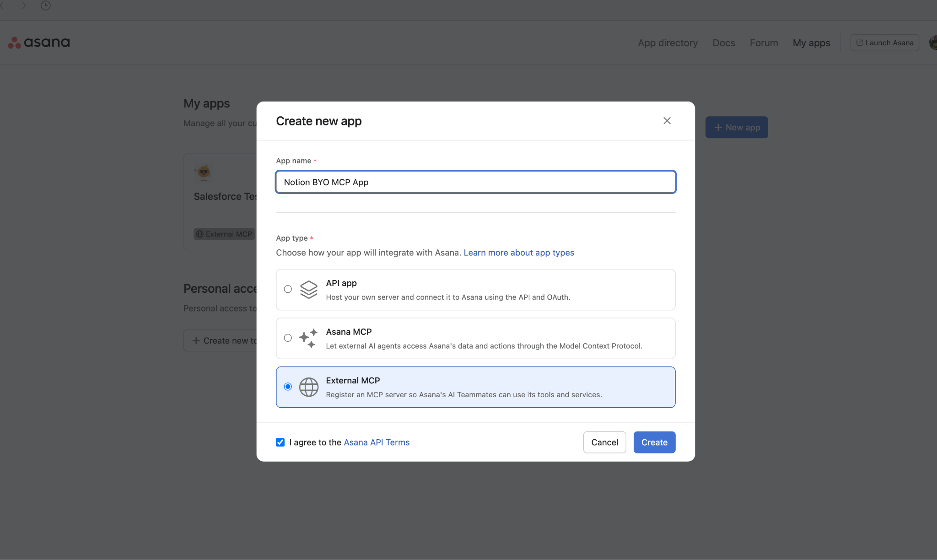Image resolution: width=937 pixels, height=560 pixels.
Task: Click the Personal access heading
Action: click(220, 289)
